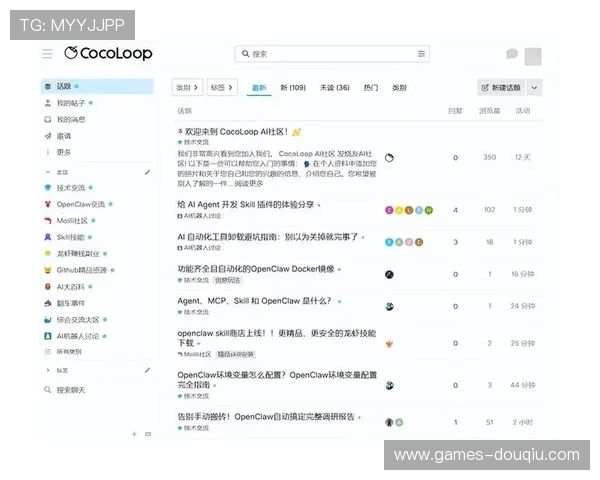
Task: Sort by 活动 column header
Action: click(x=523, y=111)
